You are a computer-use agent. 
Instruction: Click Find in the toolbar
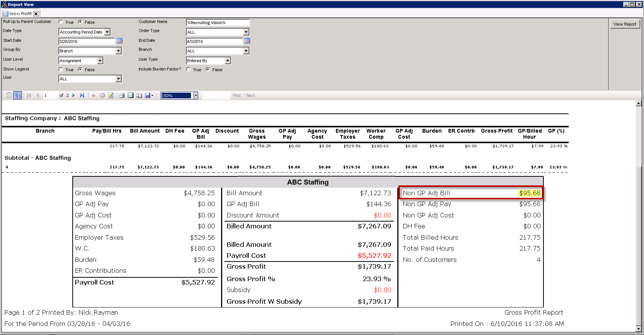[x=237, y=95]
